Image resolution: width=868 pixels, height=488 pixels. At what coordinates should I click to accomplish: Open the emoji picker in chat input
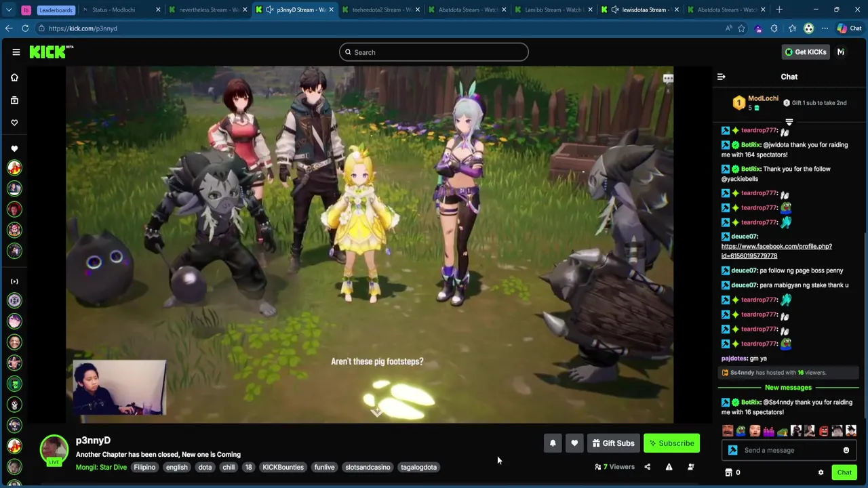click(846, 450)
